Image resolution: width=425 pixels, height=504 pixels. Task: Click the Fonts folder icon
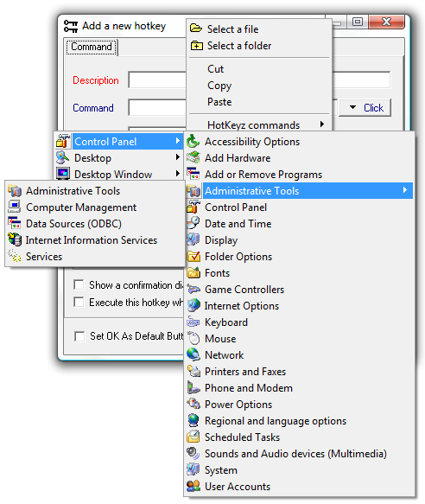point(193,273)
